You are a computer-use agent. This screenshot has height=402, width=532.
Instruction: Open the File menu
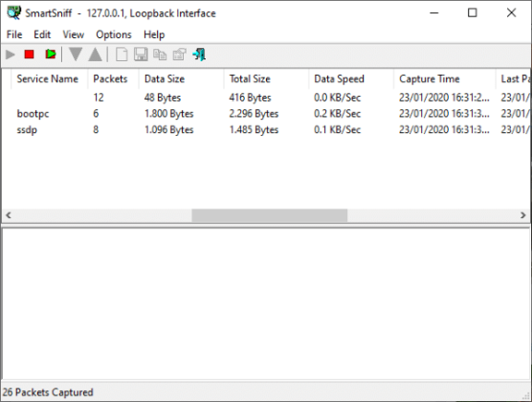[14, 34]
